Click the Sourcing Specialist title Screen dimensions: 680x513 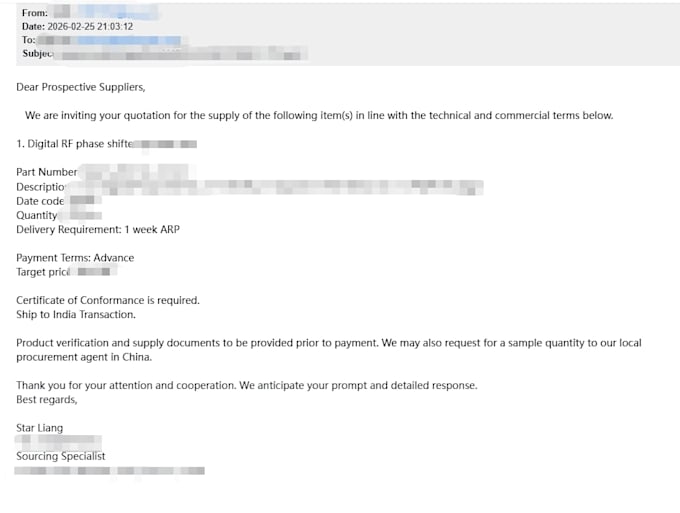tap(61, 456)
